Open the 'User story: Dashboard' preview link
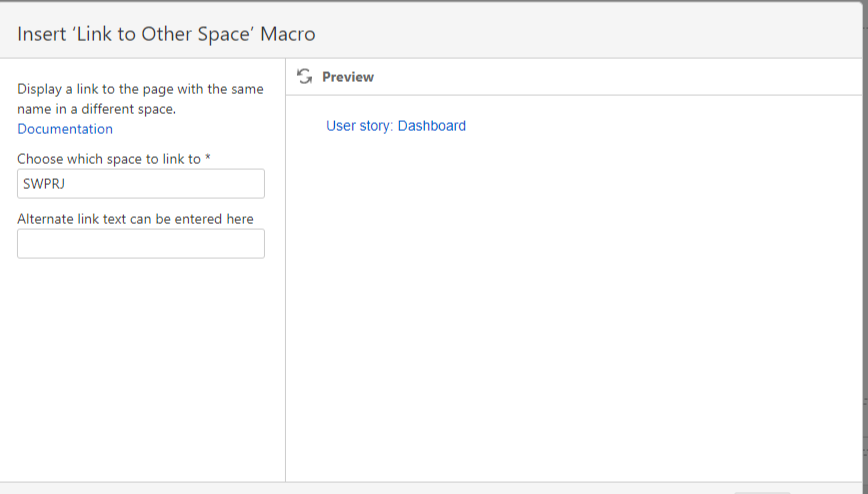 [396, 126]
